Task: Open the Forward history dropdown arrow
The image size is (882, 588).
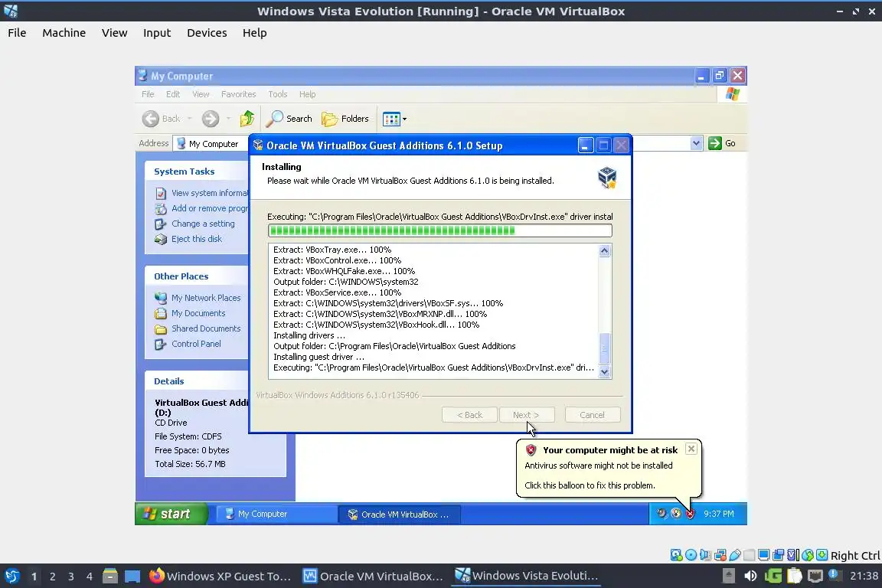Action: [228, 119]
